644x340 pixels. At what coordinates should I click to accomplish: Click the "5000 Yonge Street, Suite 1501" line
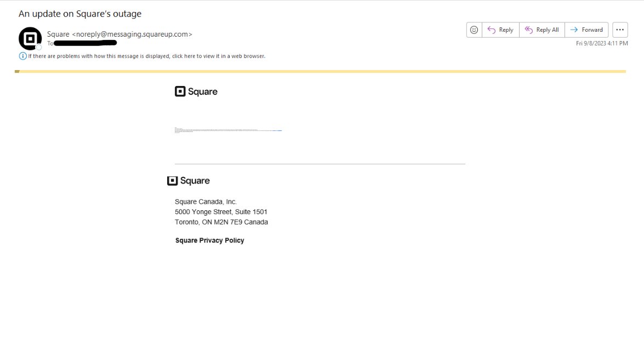pyautogui.click(x=221, y=212)
